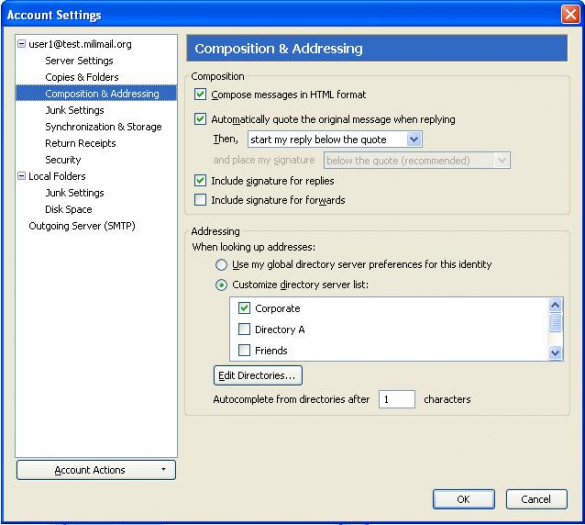Click the directory list scroll-up arrow
The width and height of the screenshot is (585, 525).
click(x=555, y=305)
